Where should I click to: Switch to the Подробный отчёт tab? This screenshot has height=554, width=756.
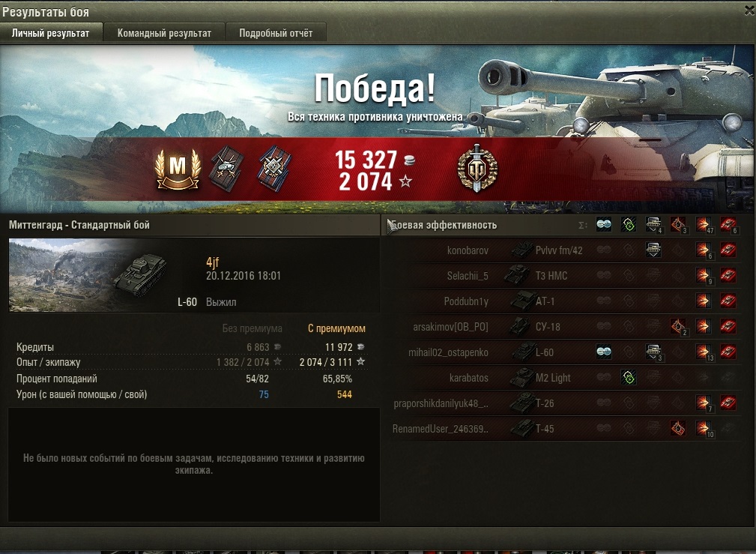click(x=276, y=33)
